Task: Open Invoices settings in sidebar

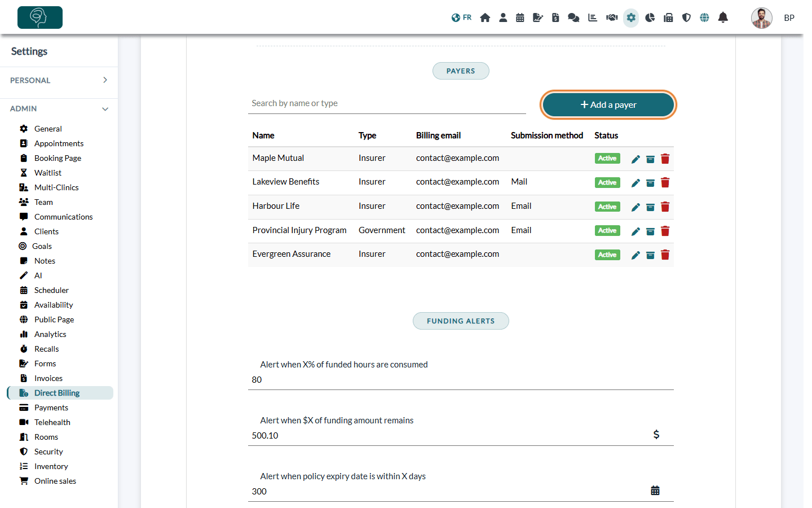Action: pyautogui.click(x=48, y=378)
